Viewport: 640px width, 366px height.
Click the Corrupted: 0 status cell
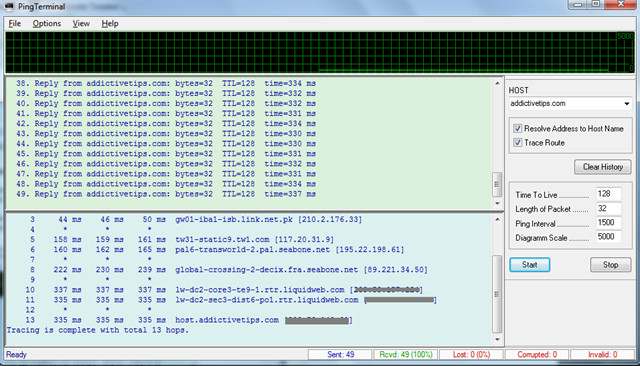537,355
